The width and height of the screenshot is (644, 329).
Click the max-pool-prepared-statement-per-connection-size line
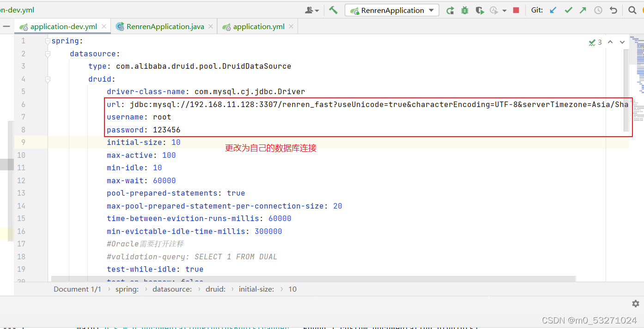pos(224,206)
